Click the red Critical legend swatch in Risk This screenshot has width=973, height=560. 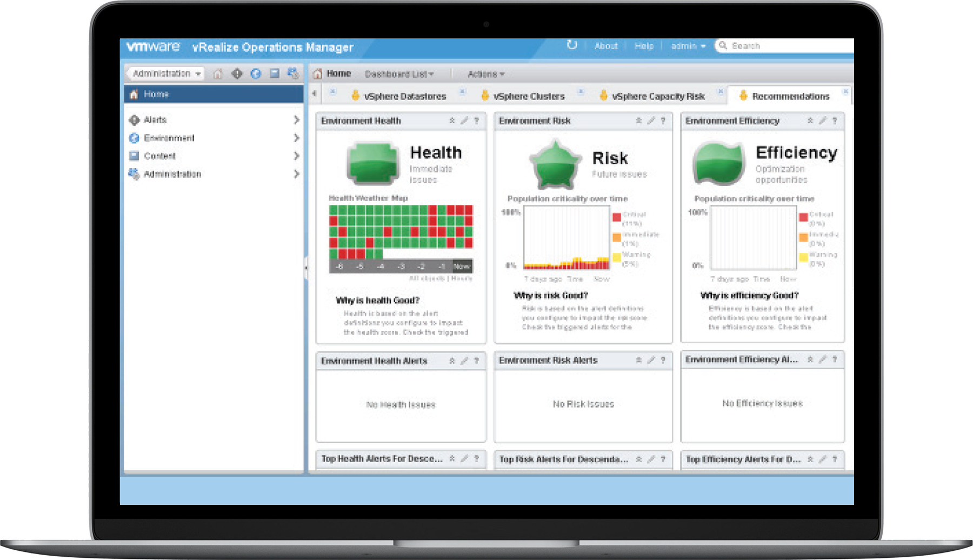tap(617, 217)
